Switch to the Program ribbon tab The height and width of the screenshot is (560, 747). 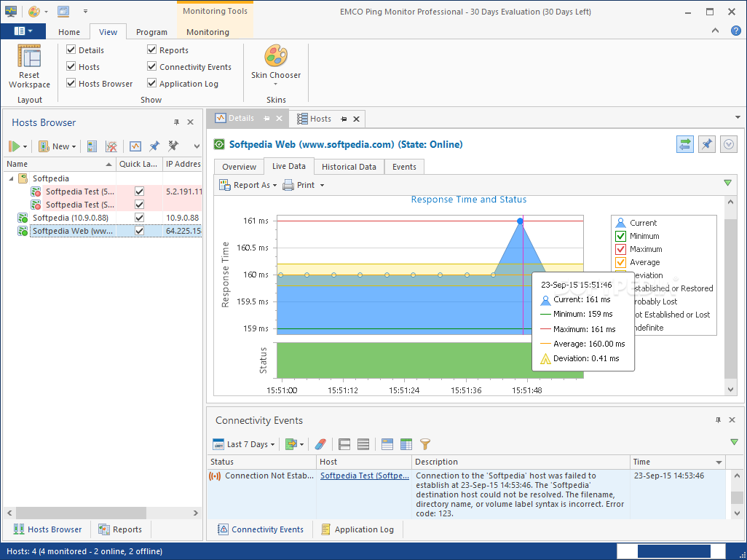click(x=151, y=32)
